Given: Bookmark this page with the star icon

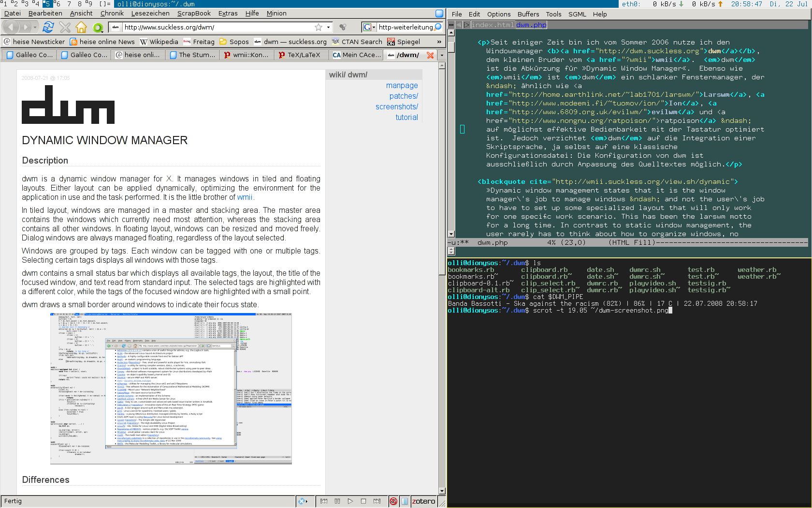Looking at the screenshot, I should click(x=318, y=28).
